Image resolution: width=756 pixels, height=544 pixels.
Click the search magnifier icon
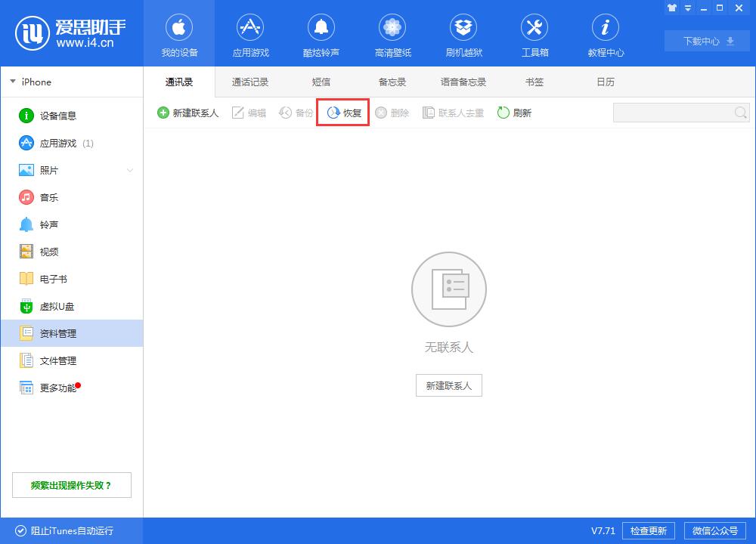click(741, 113)
